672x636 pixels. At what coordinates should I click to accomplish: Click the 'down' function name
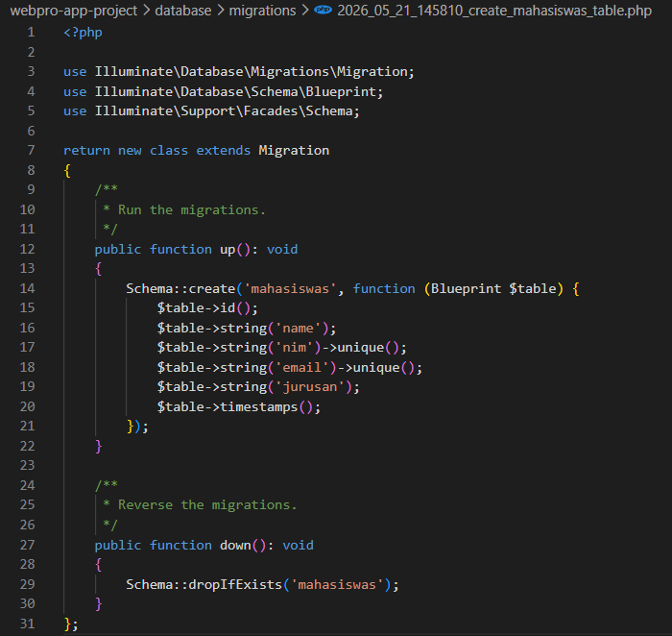(235, 545)
